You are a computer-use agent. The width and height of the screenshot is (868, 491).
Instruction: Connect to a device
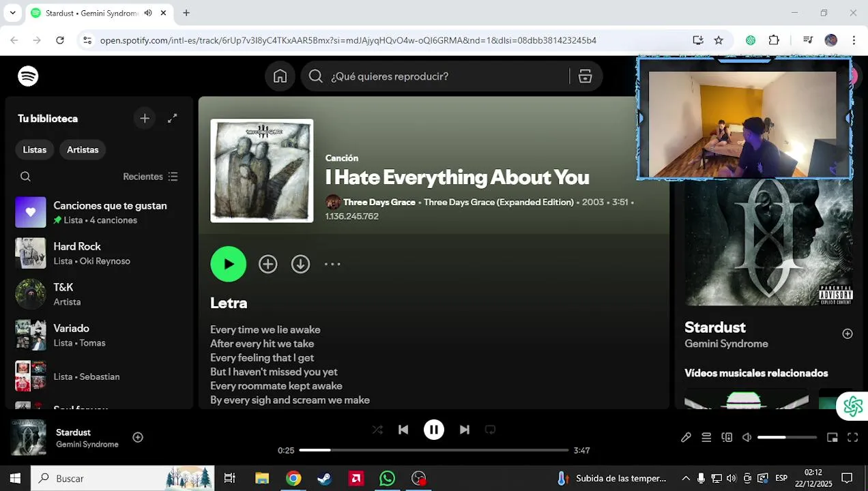(727, 438)
